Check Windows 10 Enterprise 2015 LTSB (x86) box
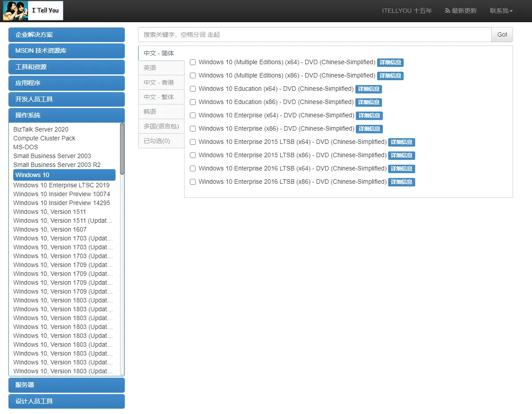532x414 pixels. pos(193,155)
